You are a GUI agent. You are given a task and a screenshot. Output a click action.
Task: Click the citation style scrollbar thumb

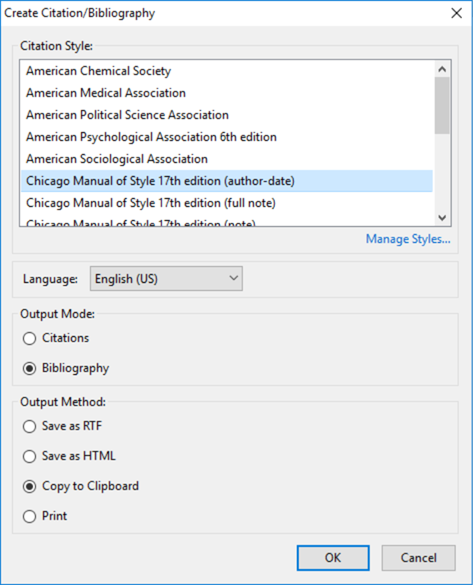point(442,105)
